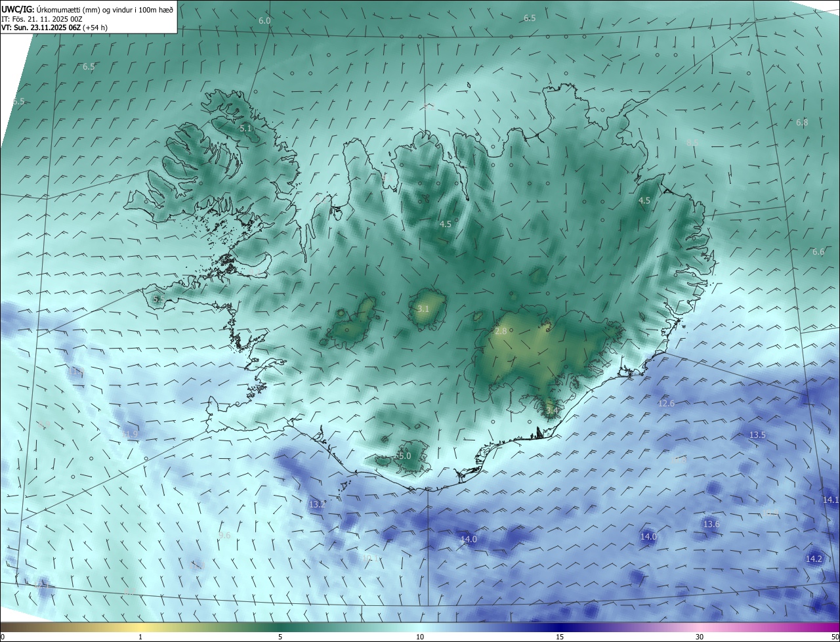Image resolution: width=840 pixels, height=642 pixels.
Task: Click the color scale tick '15'
Action: pos(560,637)
